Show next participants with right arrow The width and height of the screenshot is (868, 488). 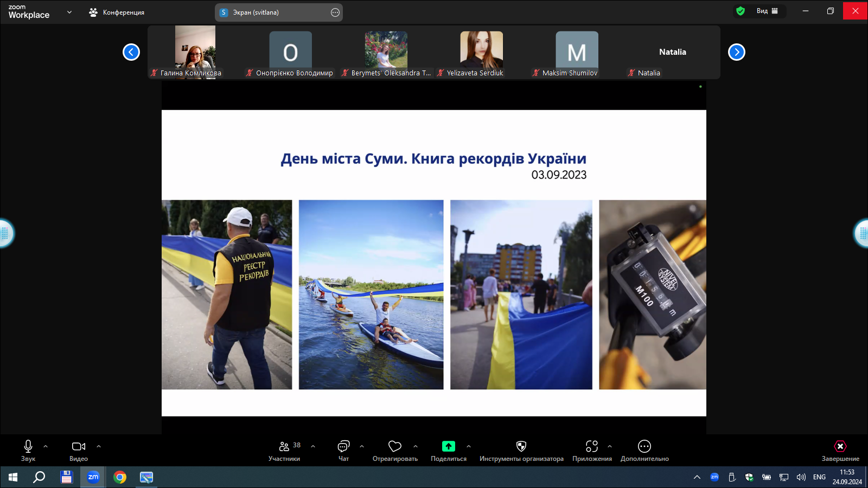coord(736,52)
